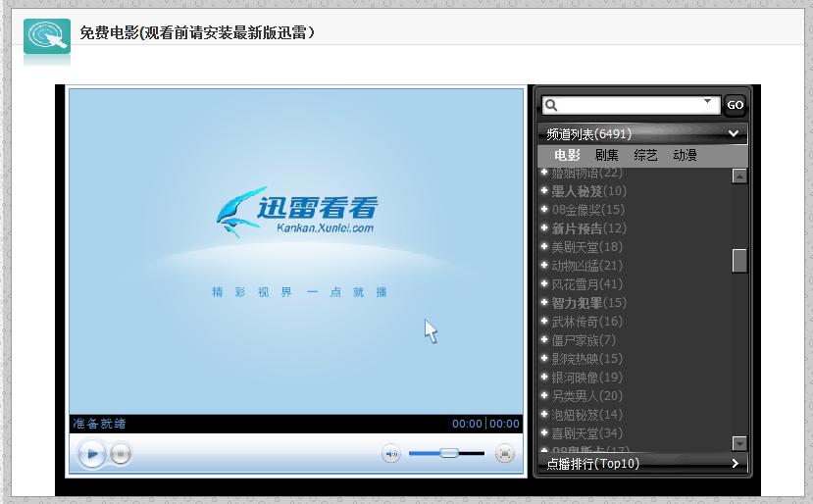Expand the 智力犯罪(15) plus icon
The width and height of the screenshot is (813, 504).
(x=544, y=302)
